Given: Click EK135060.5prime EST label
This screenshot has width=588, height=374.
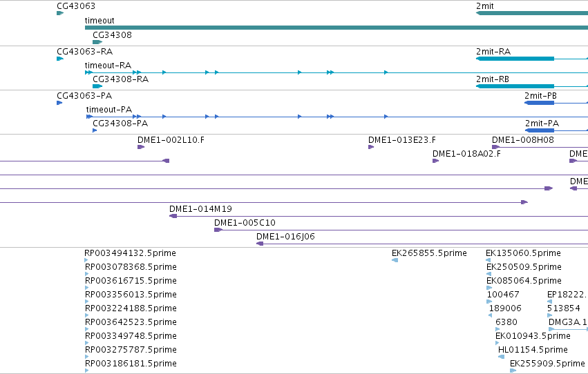Looking at the screenshot, I should point(524,253).
